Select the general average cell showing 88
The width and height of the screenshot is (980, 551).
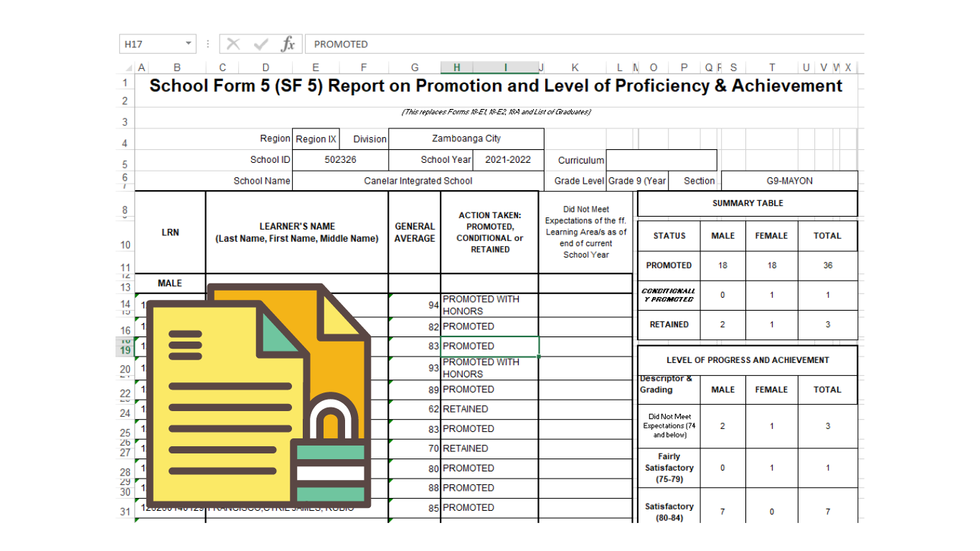tap(415, 488)
